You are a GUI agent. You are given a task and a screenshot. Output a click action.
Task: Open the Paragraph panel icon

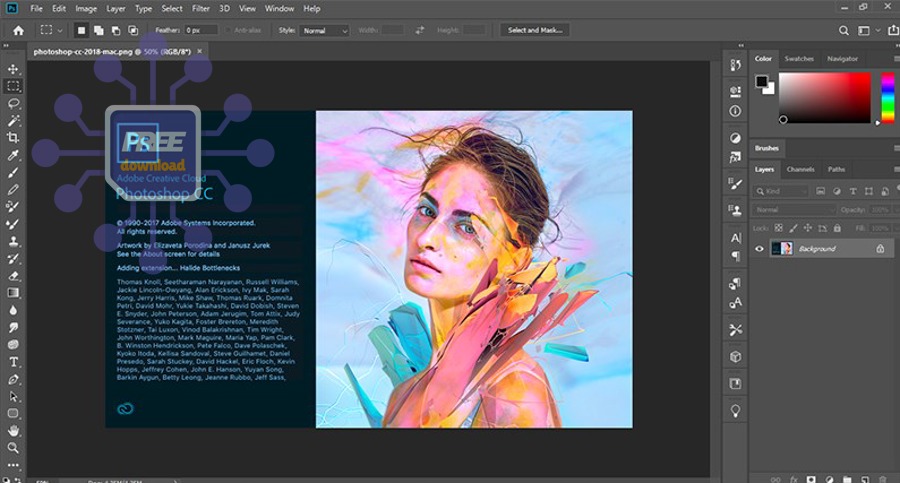pos(735,256)
